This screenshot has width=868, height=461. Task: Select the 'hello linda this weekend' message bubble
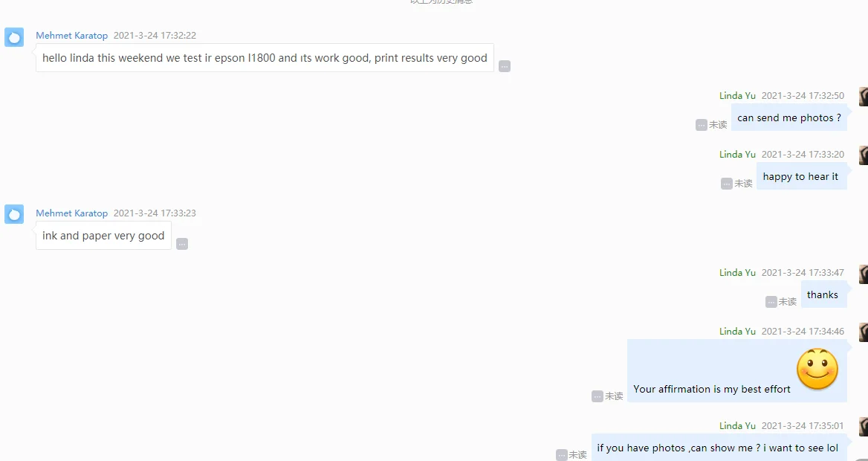265,58
